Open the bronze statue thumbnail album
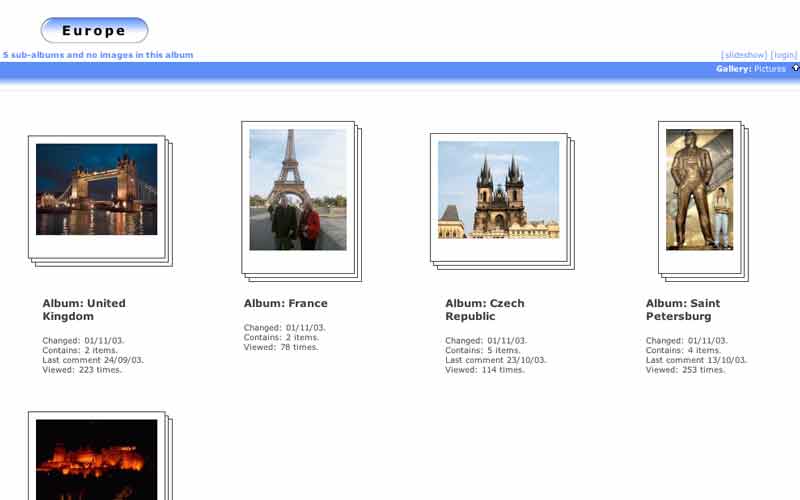800x500 pixels. pos(699,189)
